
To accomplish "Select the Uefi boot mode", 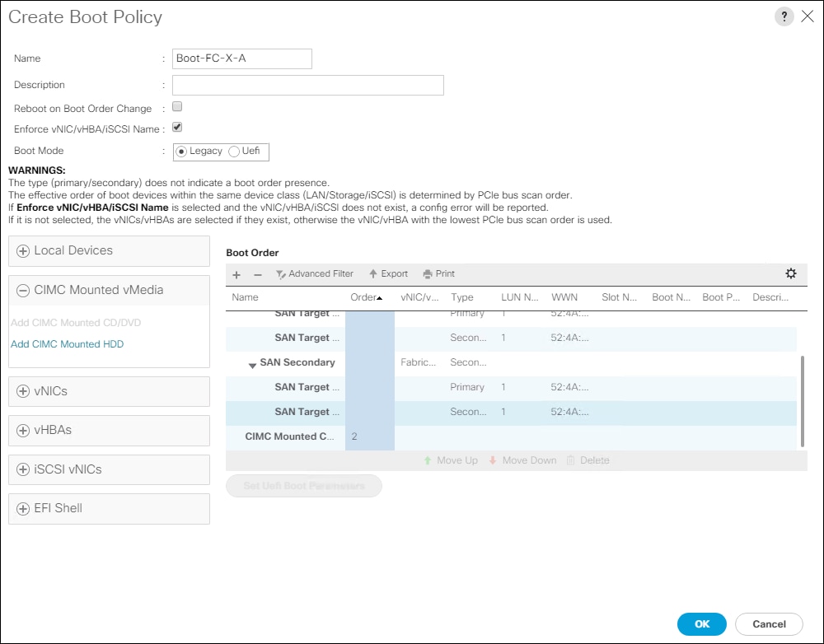I will tap(234, 152).
